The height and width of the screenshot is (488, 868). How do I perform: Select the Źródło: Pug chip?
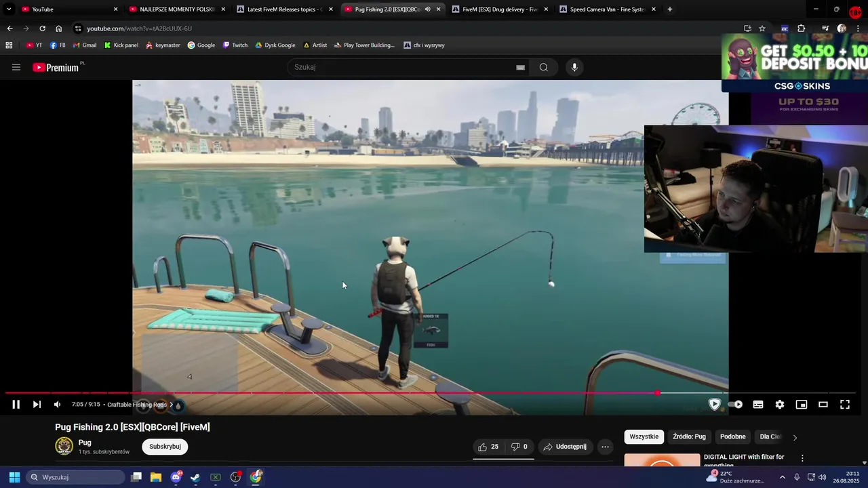pos(689,436)
